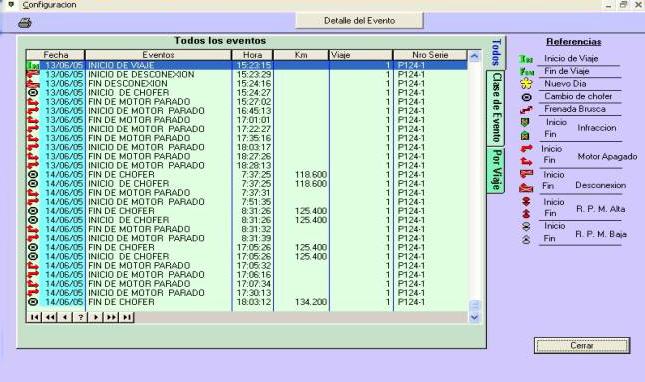Click the row icon of FIN DESCONEXION 15:24:16
This screenshot has height=382, width=645.
tap(33, 83)
